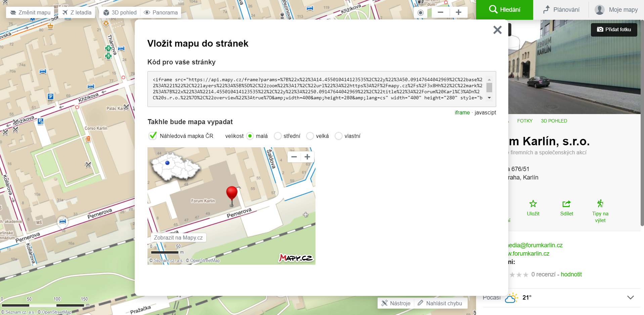Zoom in the preview map
Screen dimensions: 644x315
(x=307, y=157)
